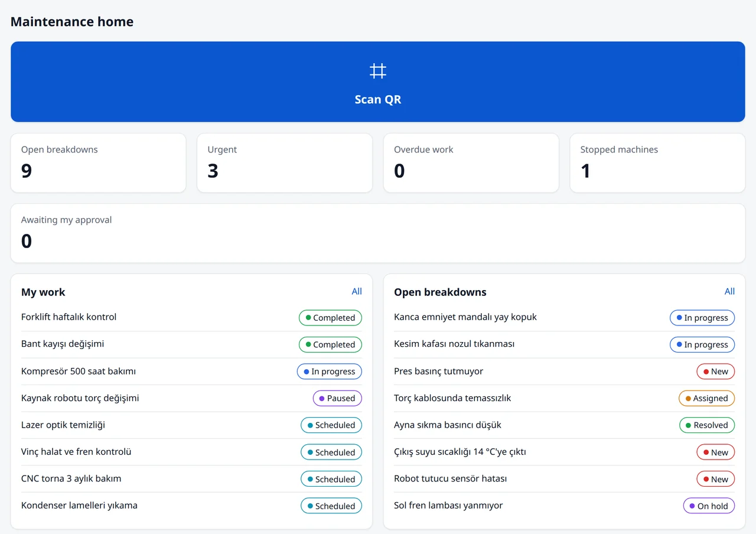Open Bant kayışı değişimi work item

191,344
